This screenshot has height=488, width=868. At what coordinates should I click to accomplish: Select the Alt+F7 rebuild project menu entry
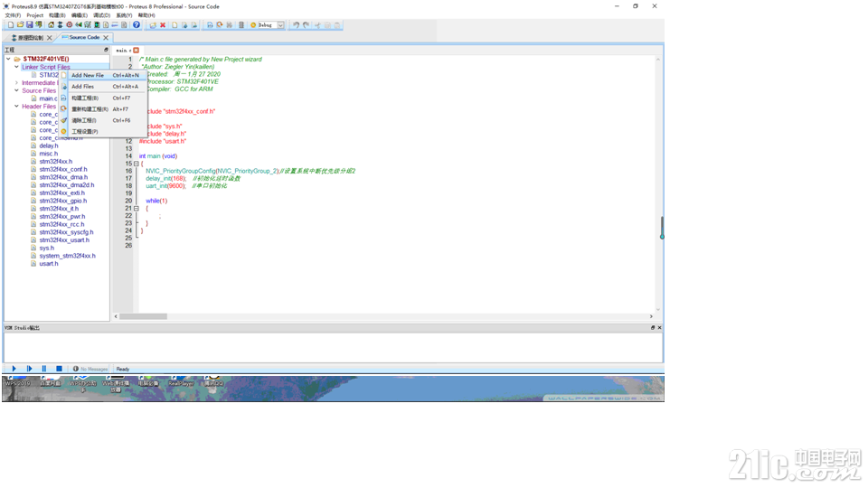[x=104, y=109]
